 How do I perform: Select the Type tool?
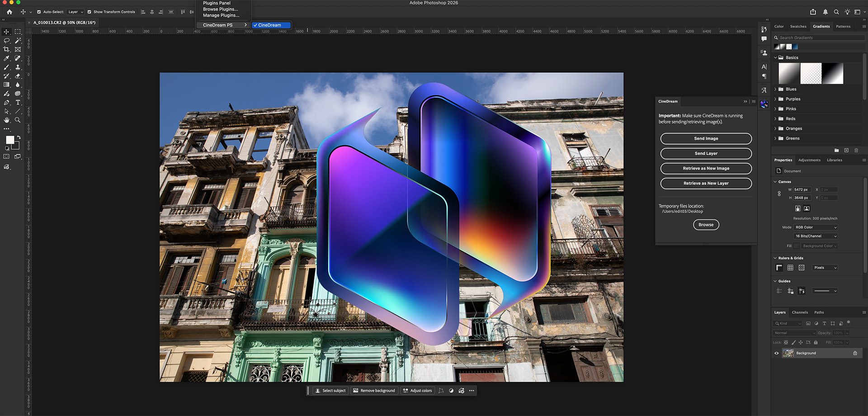(18, 102)
